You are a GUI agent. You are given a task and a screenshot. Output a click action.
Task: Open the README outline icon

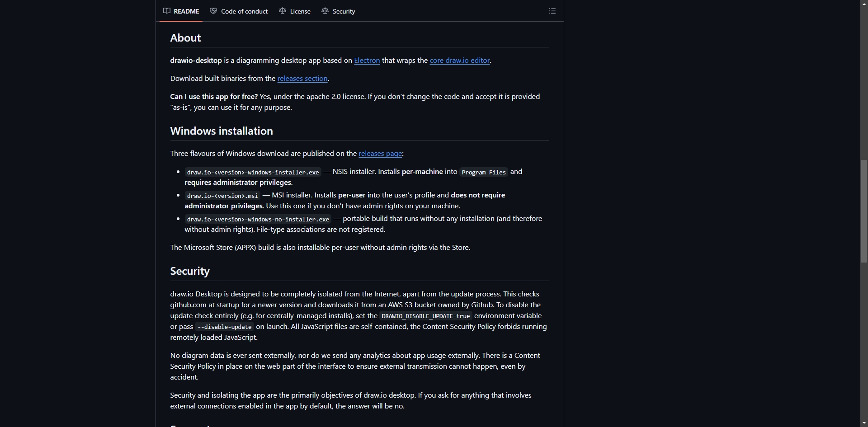pos(552,11)
